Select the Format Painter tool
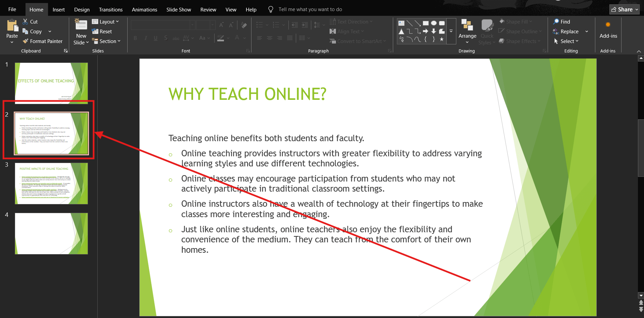The height and width of the screenshot is (318, 644). pyautogui.click(x=43, y=41)
